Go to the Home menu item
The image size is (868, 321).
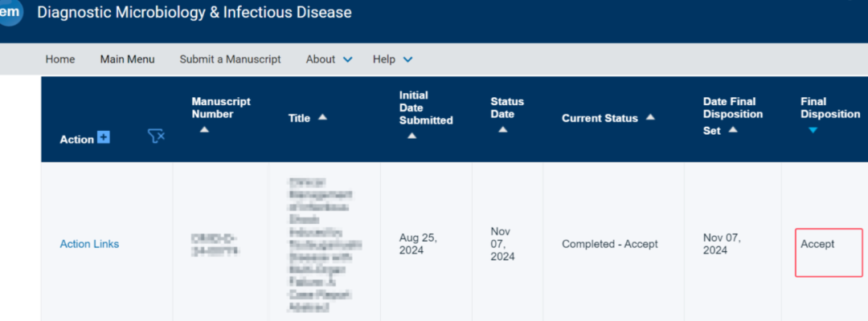pos(59,59)
